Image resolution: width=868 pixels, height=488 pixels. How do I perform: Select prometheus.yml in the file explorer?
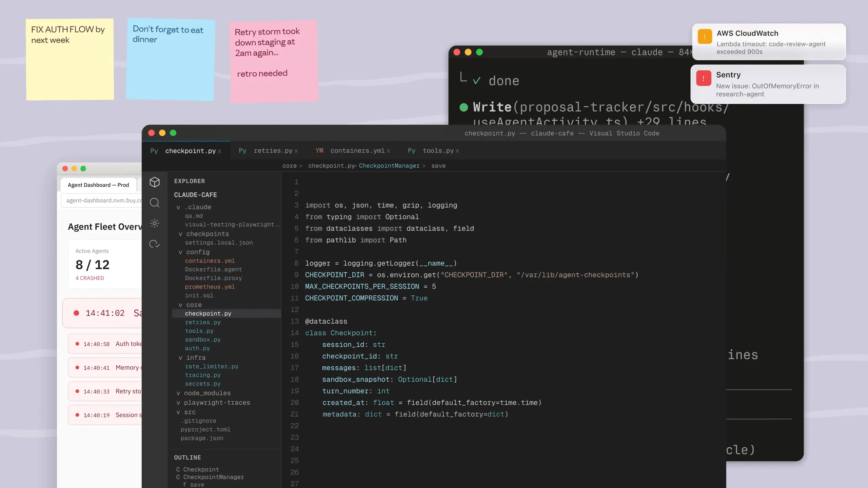click(210, 287)
